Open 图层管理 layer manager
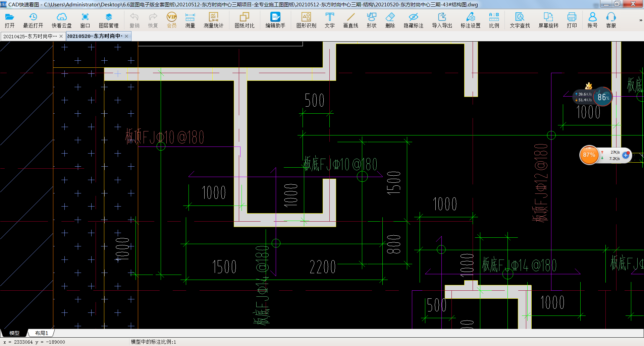 coord(109,20)
